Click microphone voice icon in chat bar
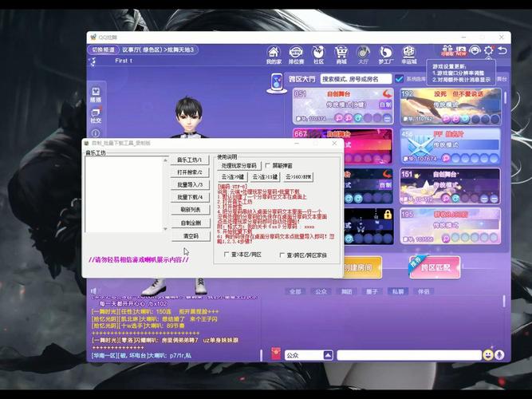532x399 pixels. click(499, 355)
